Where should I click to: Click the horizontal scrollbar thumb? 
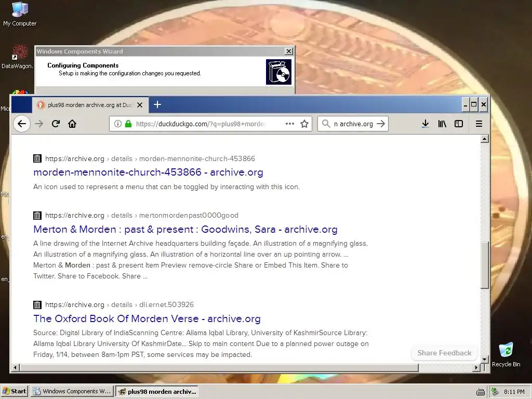[219, 367]
